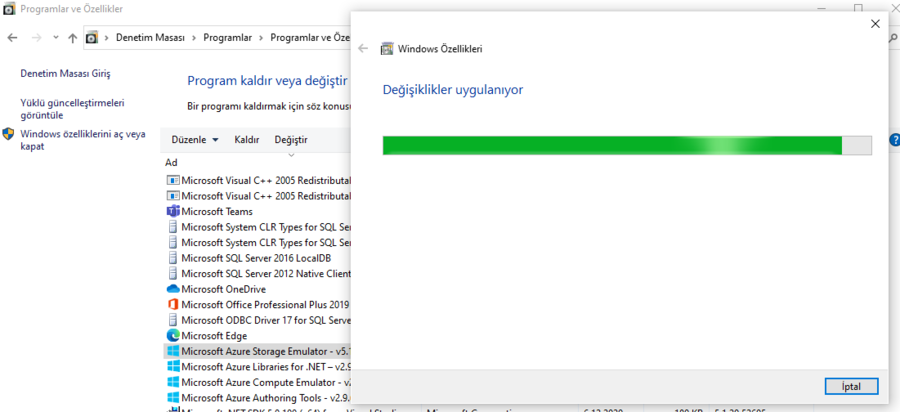Screen dimensions: 900x412
Task: Click Değiştir in the toolbar
Action: coord(291,140)
